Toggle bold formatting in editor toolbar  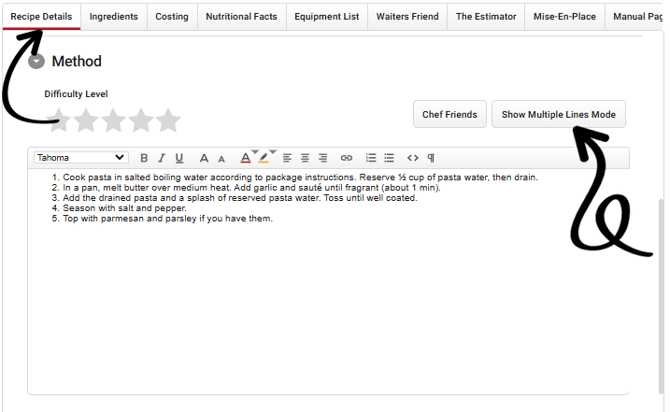[x=144, y=158]
